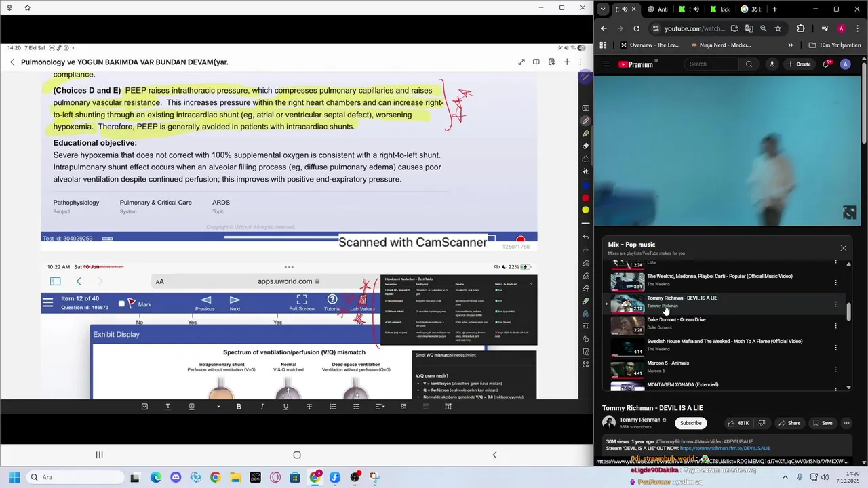Click the YouTube Create button
The image size is (868, 488).
[x=799, y=64]
